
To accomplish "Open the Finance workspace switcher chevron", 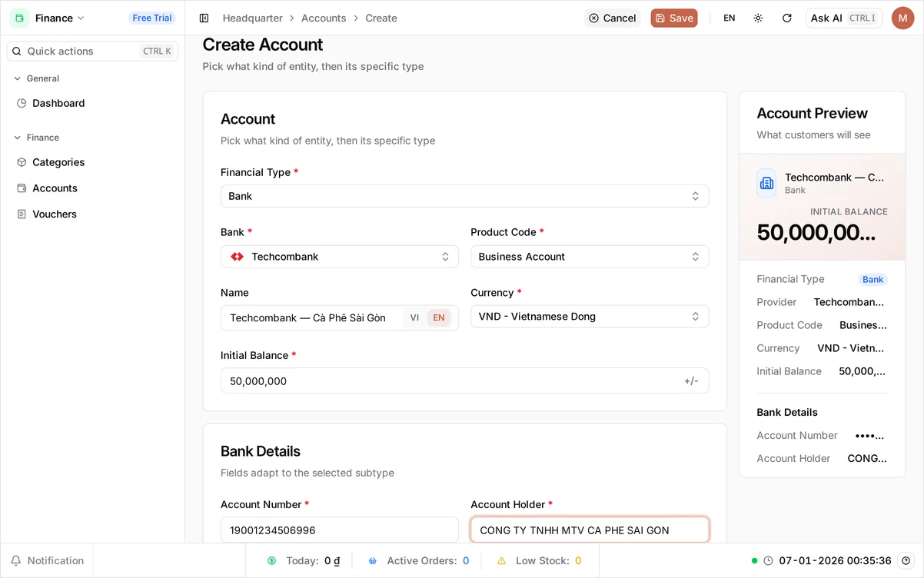I will 81,18.
